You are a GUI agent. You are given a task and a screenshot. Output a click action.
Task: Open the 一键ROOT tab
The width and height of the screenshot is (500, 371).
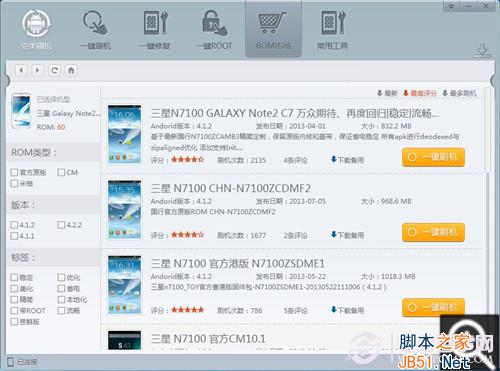(214, 29)
